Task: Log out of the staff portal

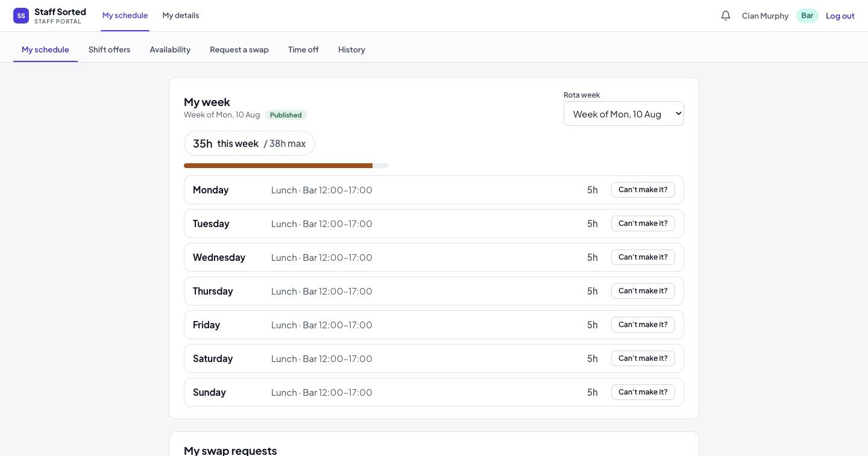Action: (840, 16)
